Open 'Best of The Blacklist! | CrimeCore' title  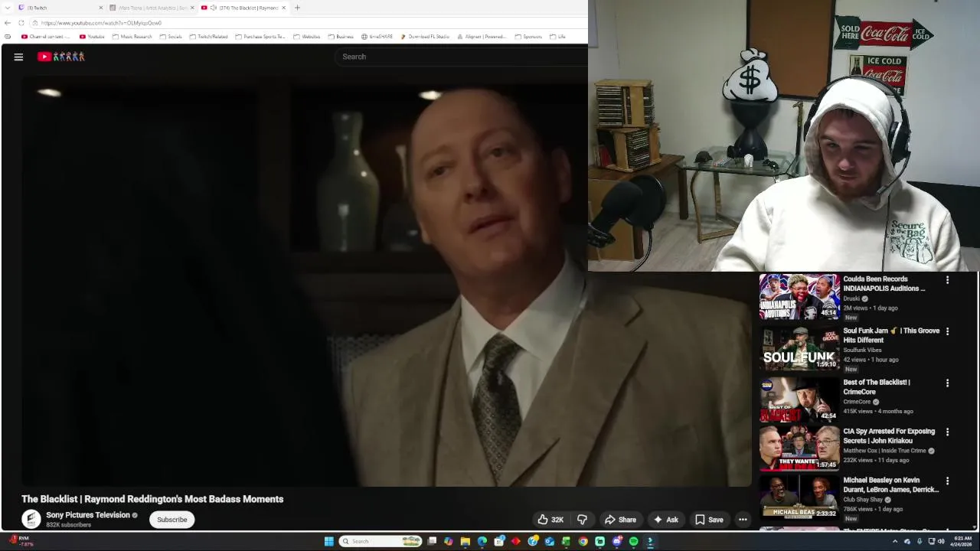[877, 386]
